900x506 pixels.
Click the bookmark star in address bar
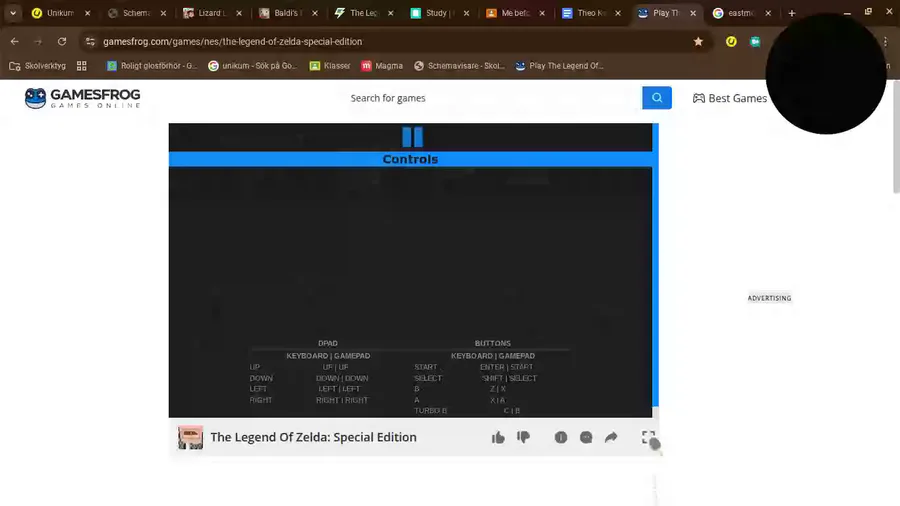(698, 41)
